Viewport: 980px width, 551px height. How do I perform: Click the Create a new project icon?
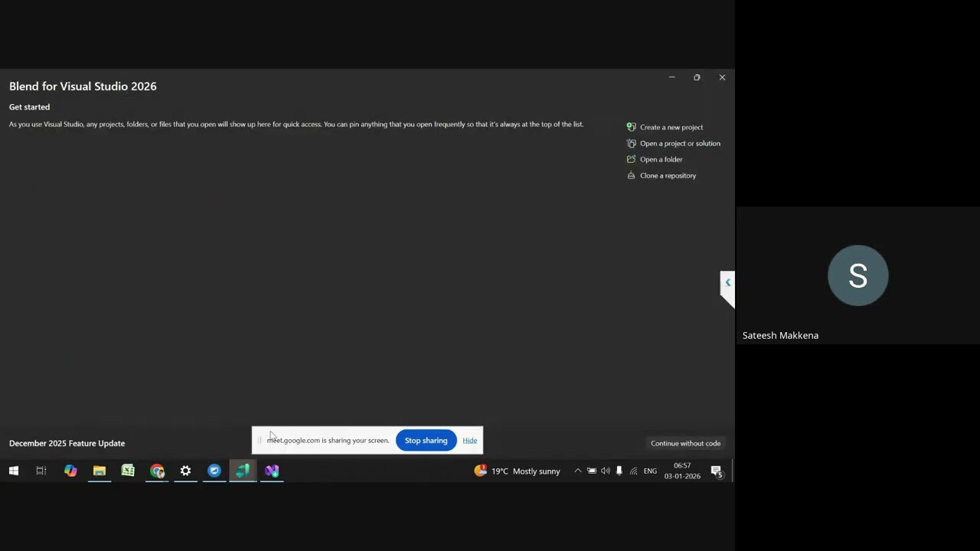[x=631, y=127]
